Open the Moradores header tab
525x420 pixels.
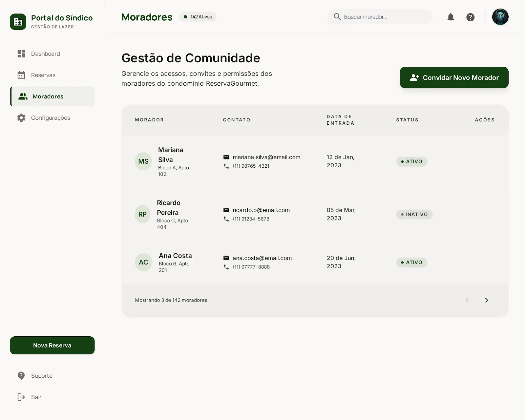point(147,17)
